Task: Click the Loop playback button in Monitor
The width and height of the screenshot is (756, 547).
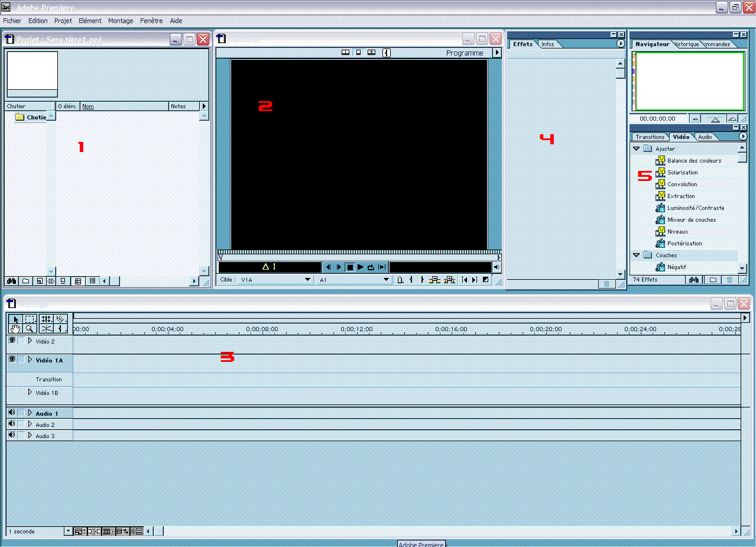Action: pos(371,267)
